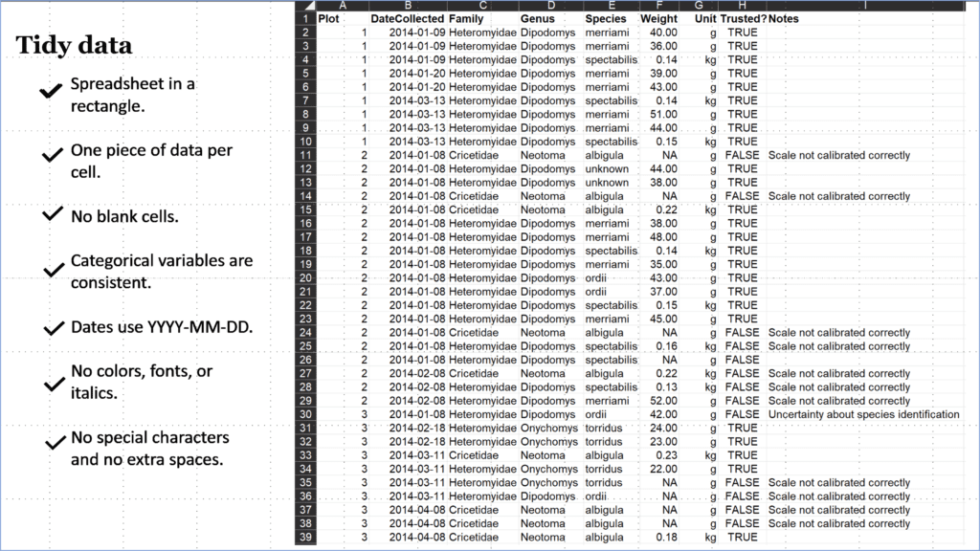Click the checkmark beside 'Categorical variables are consistent'

[52, 268]
